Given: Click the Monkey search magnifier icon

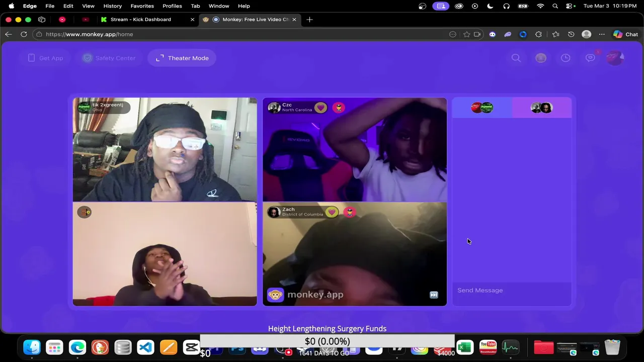Looking at the screenshot, I should (x=516, y=58).
